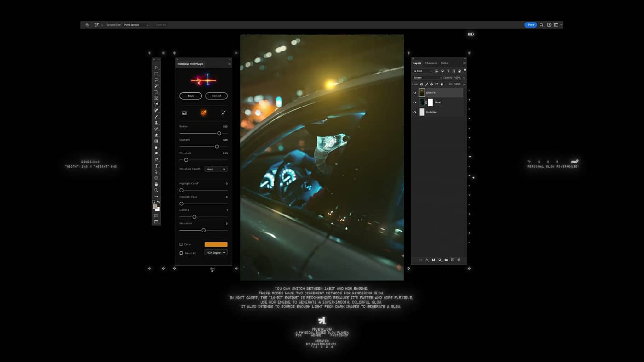
Task: Select the Crop tool
Action: (156, 91)
